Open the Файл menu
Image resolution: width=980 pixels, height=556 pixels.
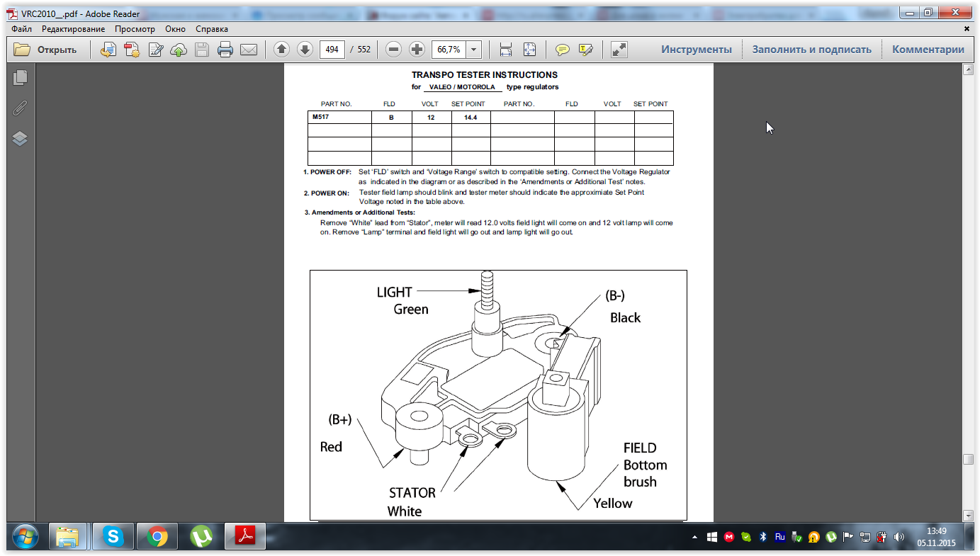click(x=21, y=29)
